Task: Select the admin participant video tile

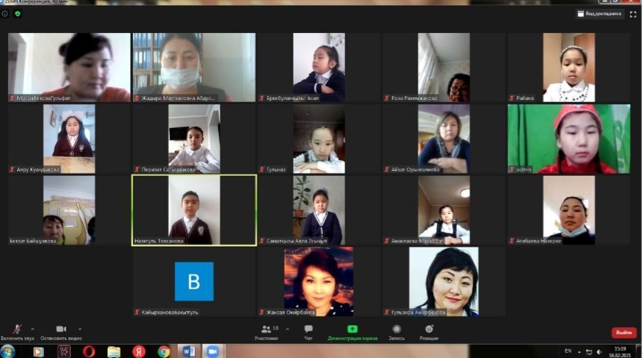Action: click(569, 139)
